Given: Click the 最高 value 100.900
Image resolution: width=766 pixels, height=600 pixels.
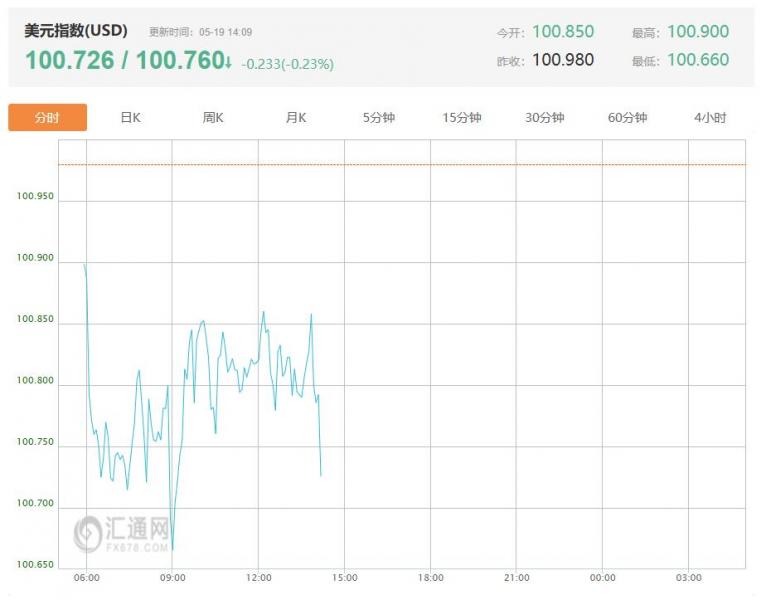Looking at the screenshot, I should click(698, 32).
